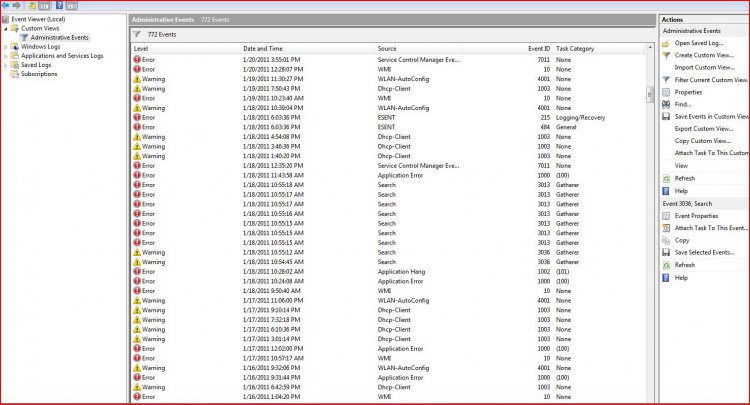Select Saved Logs in the tree
The image size is (750, 405).
tap(35, 65)
